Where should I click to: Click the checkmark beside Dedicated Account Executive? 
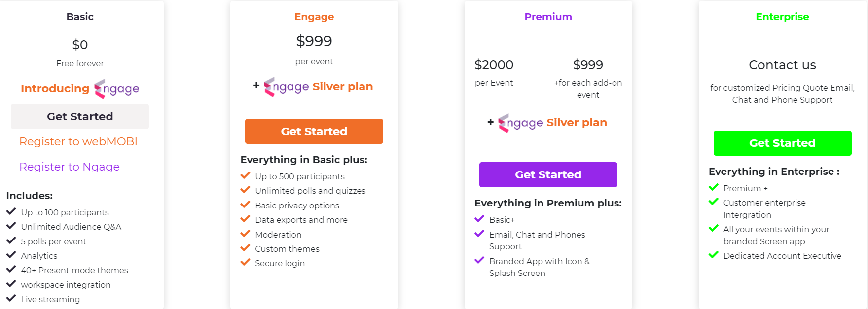714,255
